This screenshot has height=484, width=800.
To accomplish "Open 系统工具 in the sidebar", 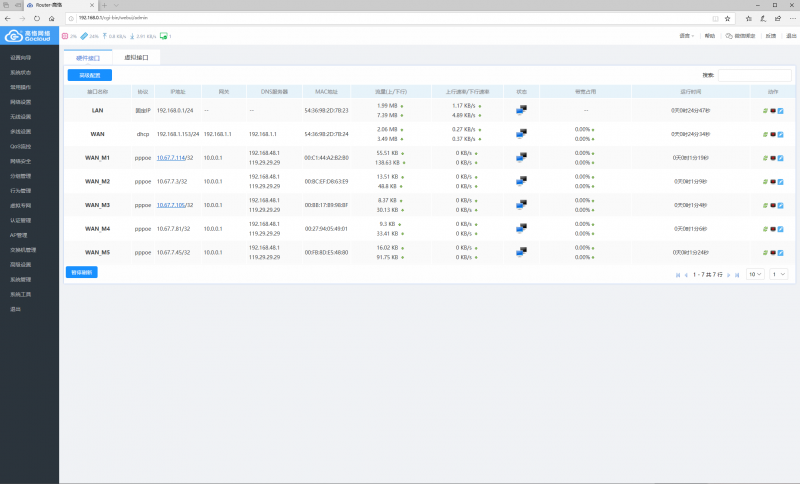I will point(20,294).
